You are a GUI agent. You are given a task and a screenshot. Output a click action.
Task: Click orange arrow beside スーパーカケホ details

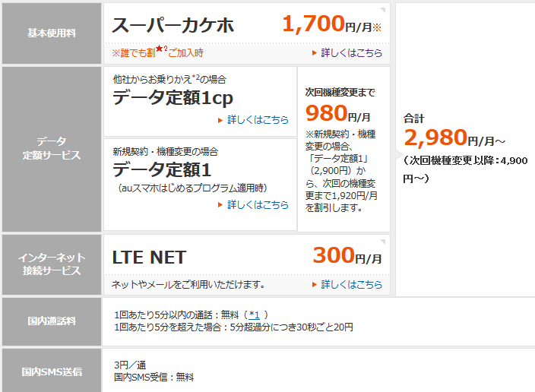point(315,53)
